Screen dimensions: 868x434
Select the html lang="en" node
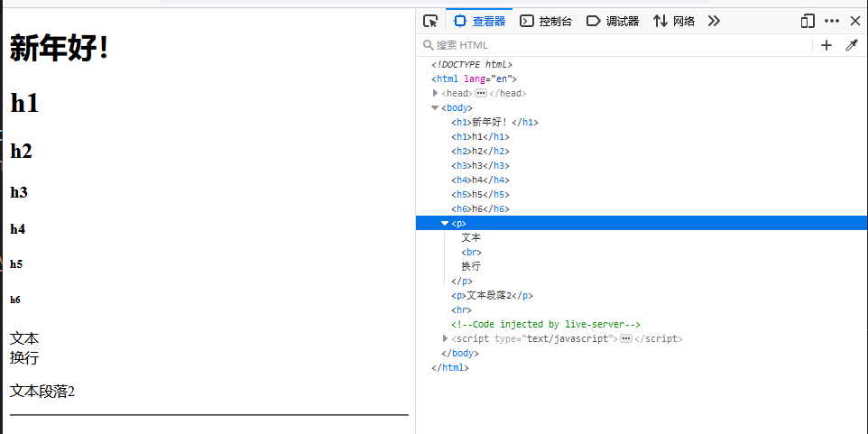(474, 79)
